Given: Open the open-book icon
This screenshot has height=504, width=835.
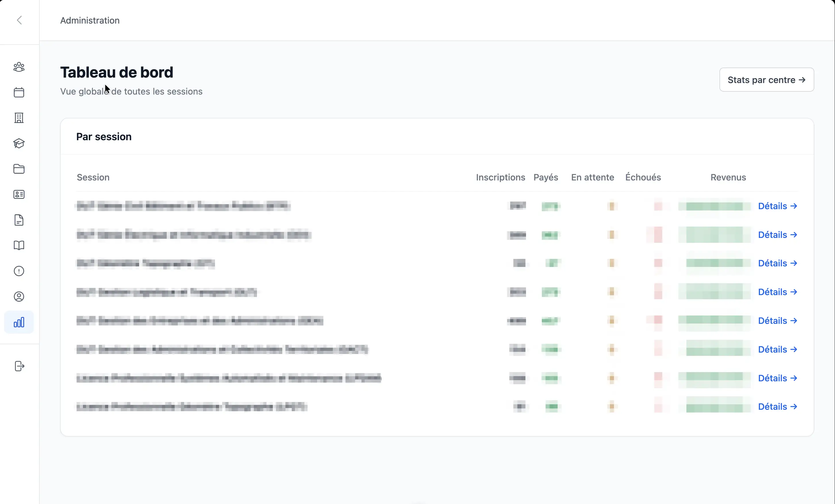Looking at the screenshot, I should pyautogui.click(x=19, y=246).
